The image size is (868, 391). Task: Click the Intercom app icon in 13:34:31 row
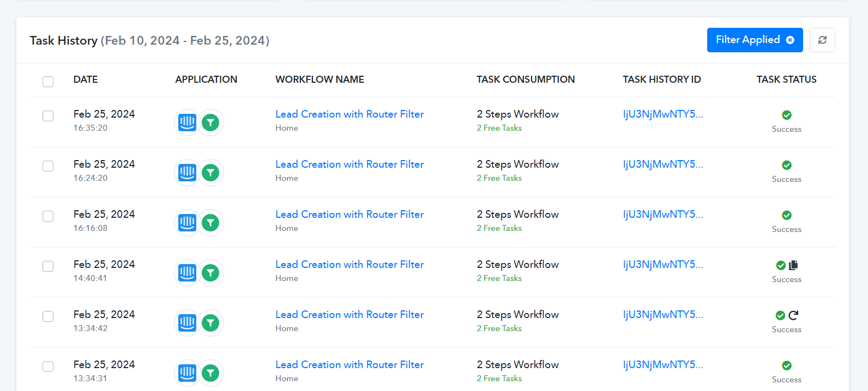pyautogui.click(x=187, y=373)
